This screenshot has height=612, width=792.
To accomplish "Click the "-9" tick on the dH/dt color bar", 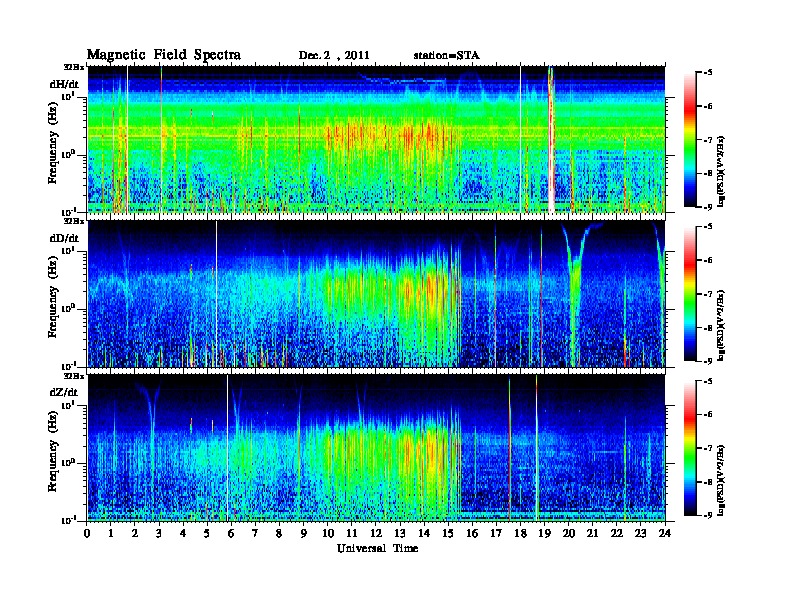I will (707, 207).
